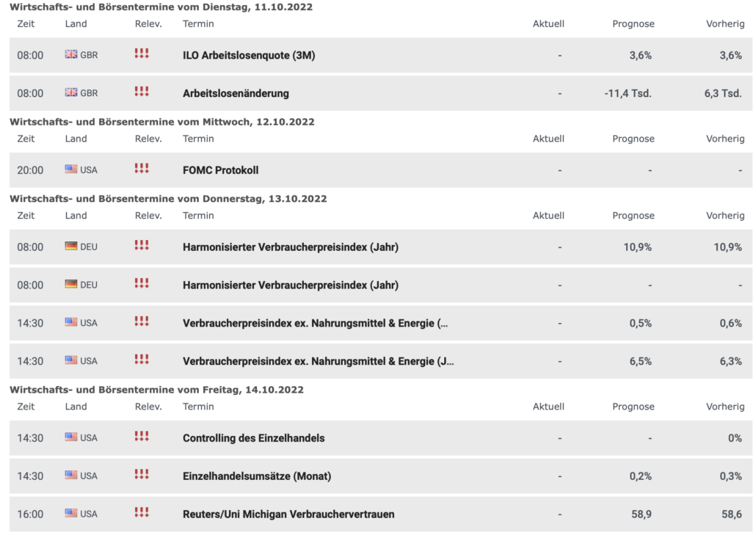Image resolution: width=756 pixels, height=535 pixels.
Task: Click the USA flag beside Reuters/Uni Michigan Verbrauchervertrauen
Action: point(71,514)
